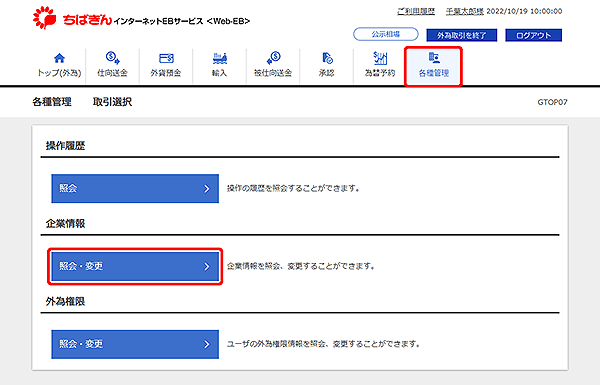Click the 各種管理 page title text
Screen dimensions: 600x385
click(x=52, y=102)
